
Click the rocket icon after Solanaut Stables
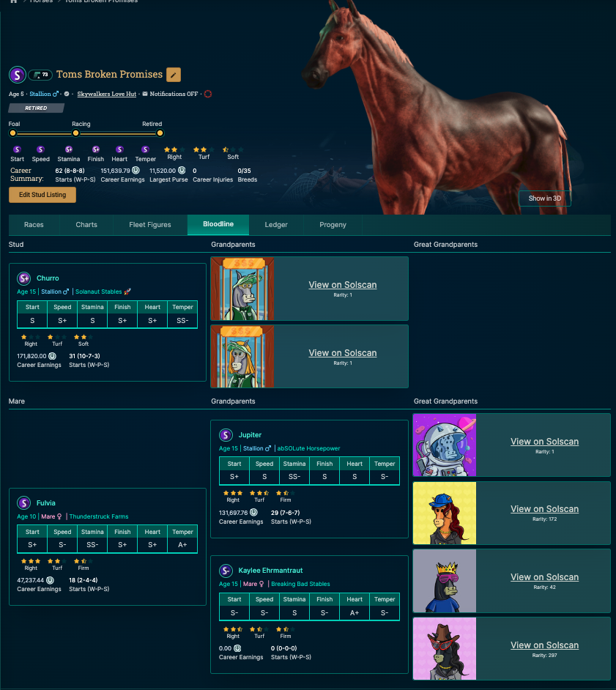pos(127,292)
